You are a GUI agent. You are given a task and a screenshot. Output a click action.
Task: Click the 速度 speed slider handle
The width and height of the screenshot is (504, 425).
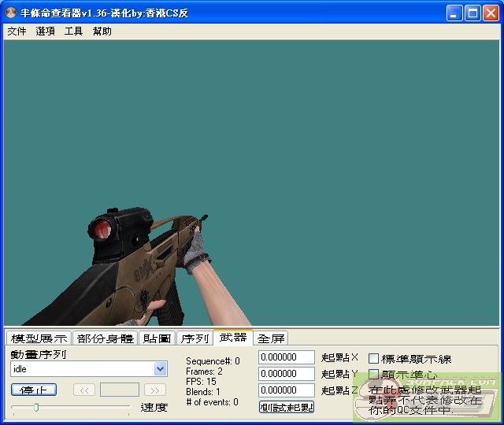coord(36,408)
